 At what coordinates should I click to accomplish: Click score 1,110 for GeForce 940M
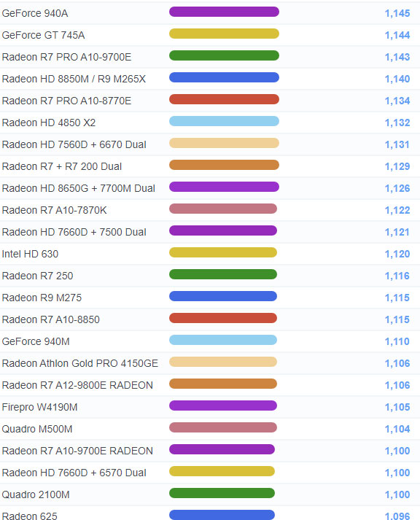(397, 341)
